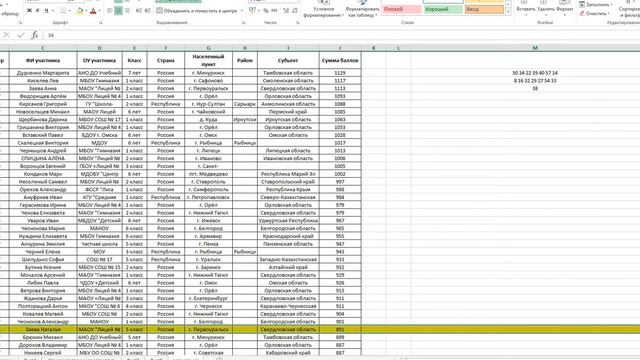Increase decimal places
Image resolution: width=640 pixels, height=360 pixels.
(x=286, y=11)
